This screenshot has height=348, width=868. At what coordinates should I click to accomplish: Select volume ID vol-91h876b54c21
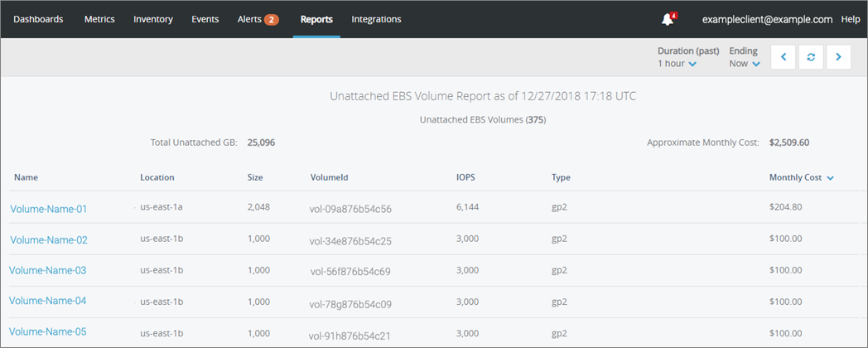pyautogui.click(x=351, y=336)
